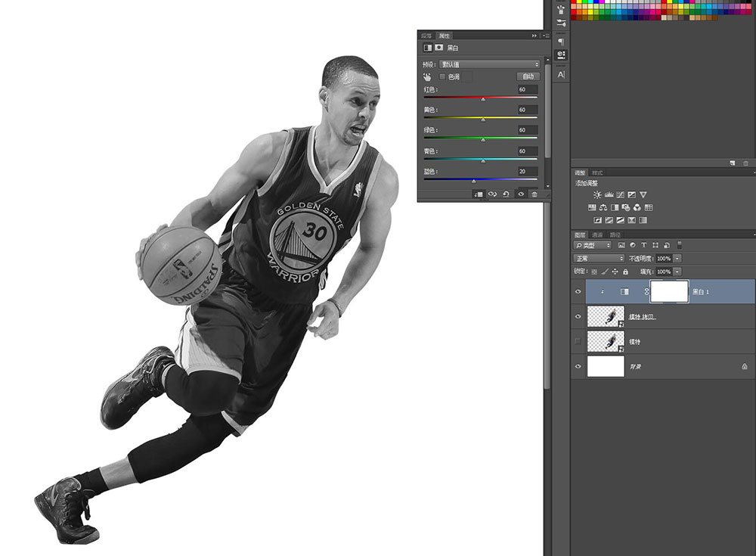Click the 自动 auto button
756x556 pixels.
coord(528,76)
